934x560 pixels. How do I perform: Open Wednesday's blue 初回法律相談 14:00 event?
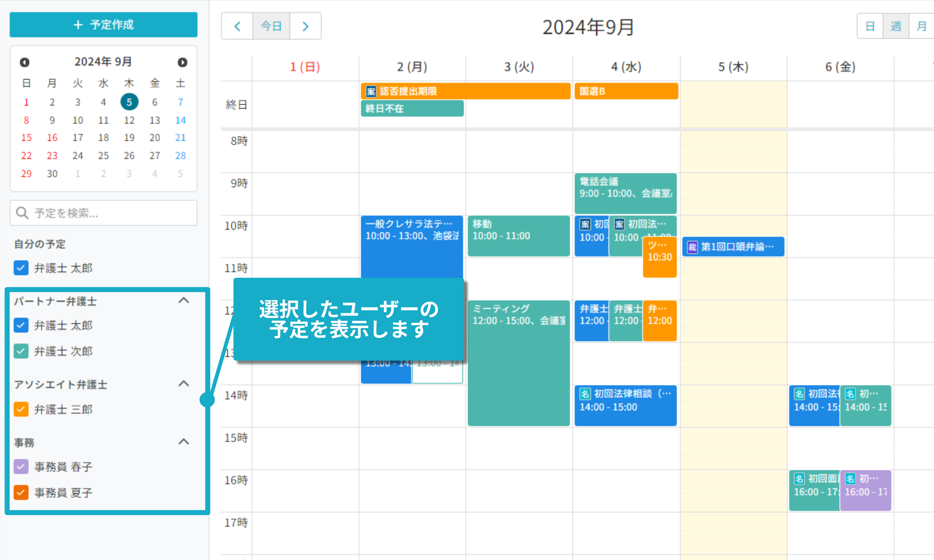point(625,406)
